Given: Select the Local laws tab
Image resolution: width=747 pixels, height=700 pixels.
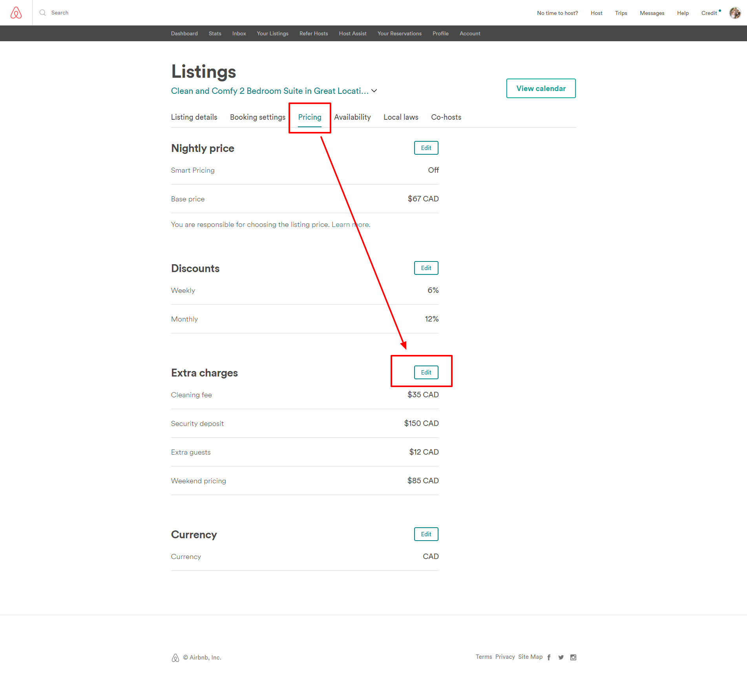Looking at the screenshot, I should point(401,117).
